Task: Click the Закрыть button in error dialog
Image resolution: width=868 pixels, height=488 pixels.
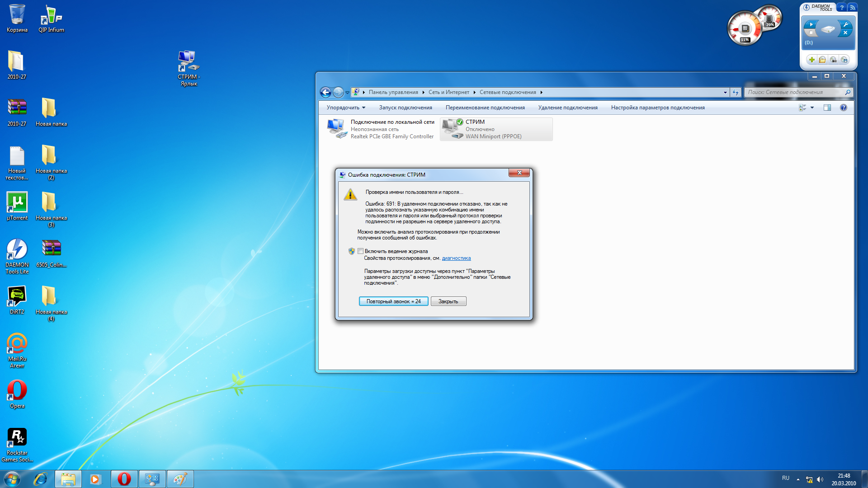Action: pyautogui.click(x=448, y=301)
